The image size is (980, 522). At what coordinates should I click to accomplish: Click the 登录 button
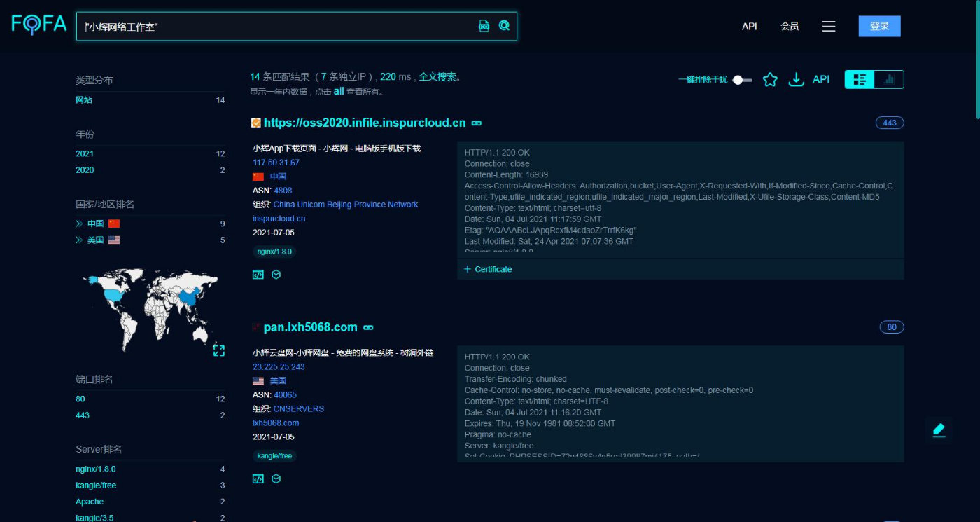[x=879, y=26]
